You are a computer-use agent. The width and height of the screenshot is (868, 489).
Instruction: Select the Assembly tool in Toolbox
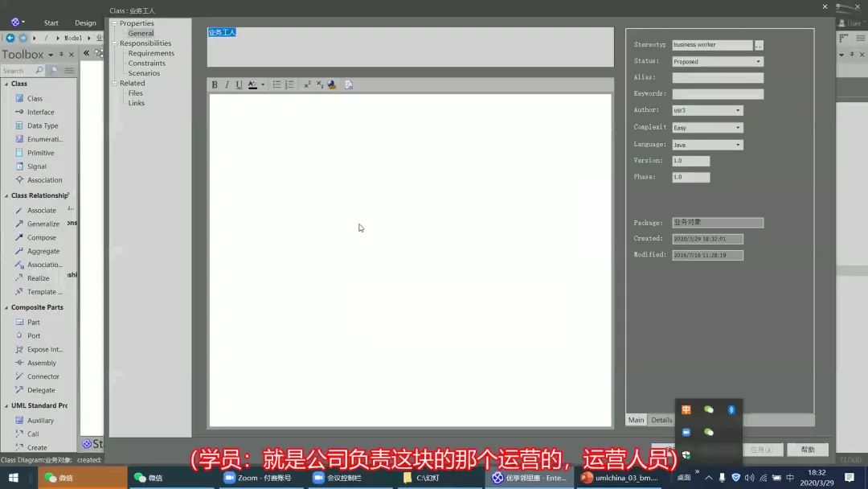click(41, 363)
